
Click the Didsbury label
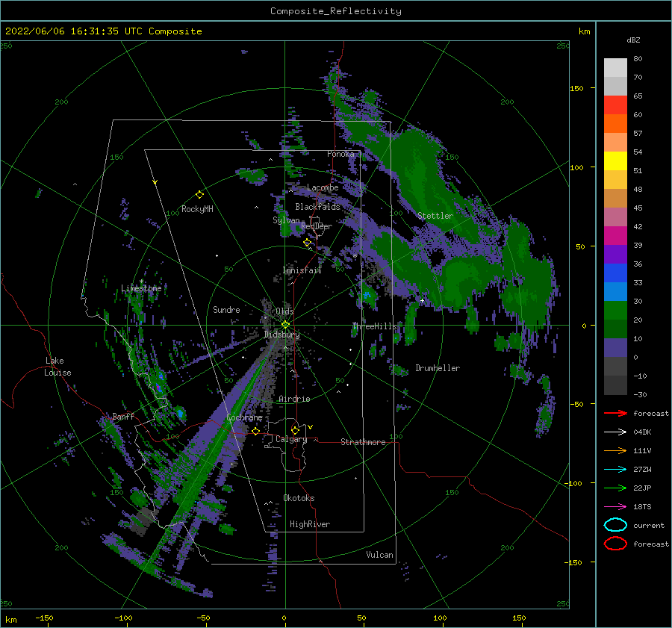click(281, 335)
